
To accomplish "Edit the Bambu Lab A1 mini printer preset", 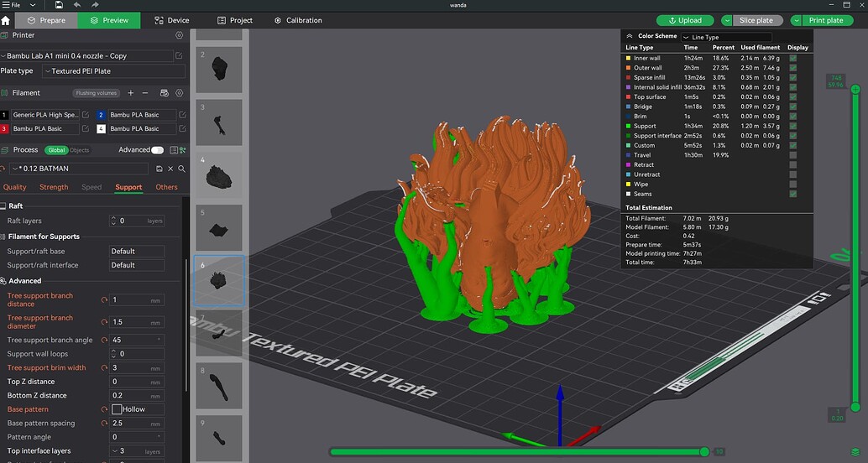I will 179,56.
